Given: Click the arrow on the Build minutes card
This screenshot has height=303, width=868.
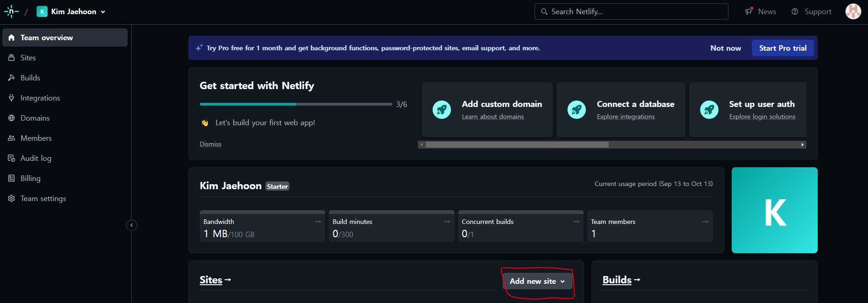Looking at the screenshot, I should click(x=447, y=222).
